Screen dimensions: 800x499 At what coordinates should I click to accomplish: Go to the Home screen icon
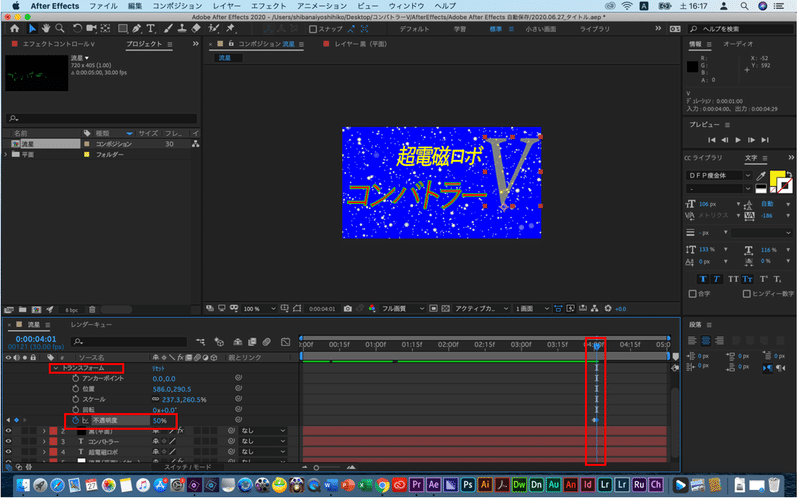click(14, 29)
